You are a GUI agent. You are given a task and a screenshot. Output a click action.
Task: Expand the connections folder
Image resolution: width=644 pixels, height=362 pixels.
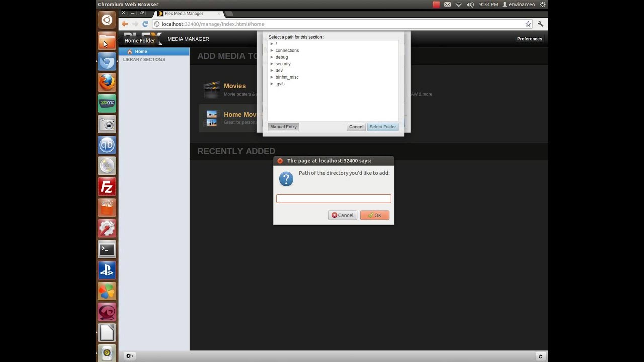pos(272,50)
